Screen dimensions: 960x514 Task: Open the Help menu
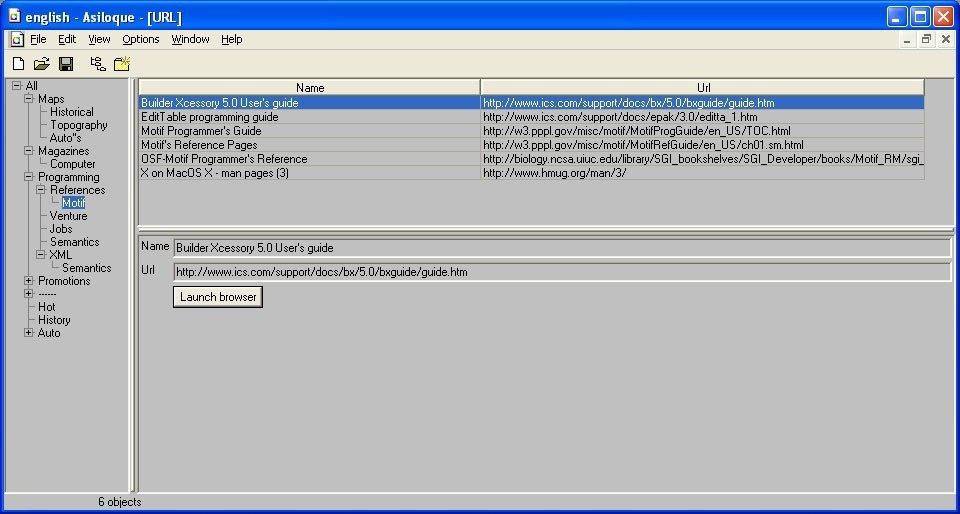tap(232, 40)
